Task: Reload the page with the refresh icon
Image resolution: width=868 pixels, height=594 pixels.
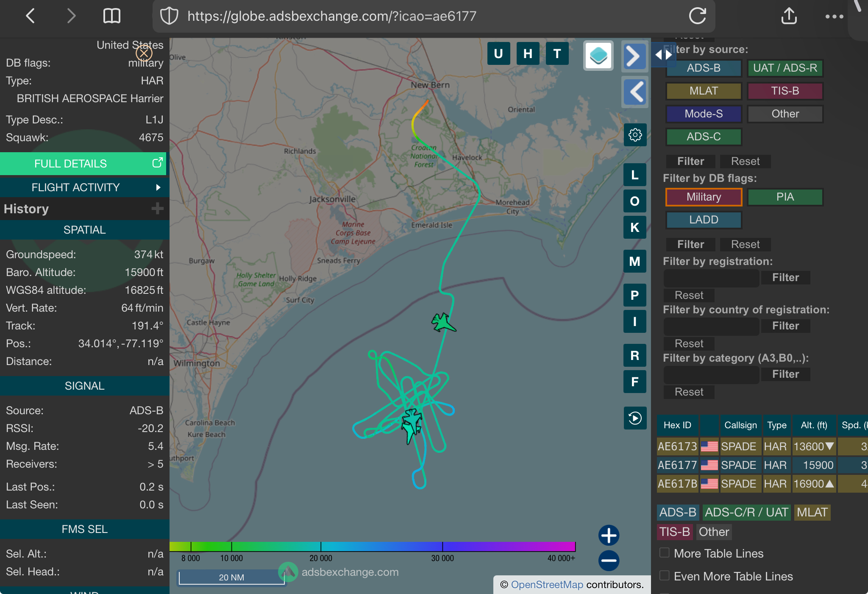Action: pos(697,16)
